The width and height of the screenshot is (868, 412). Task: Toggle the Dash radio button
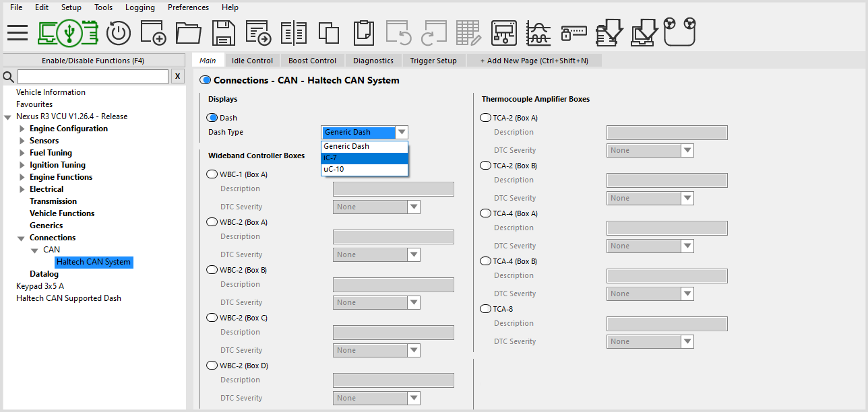[x=212, y=118]
